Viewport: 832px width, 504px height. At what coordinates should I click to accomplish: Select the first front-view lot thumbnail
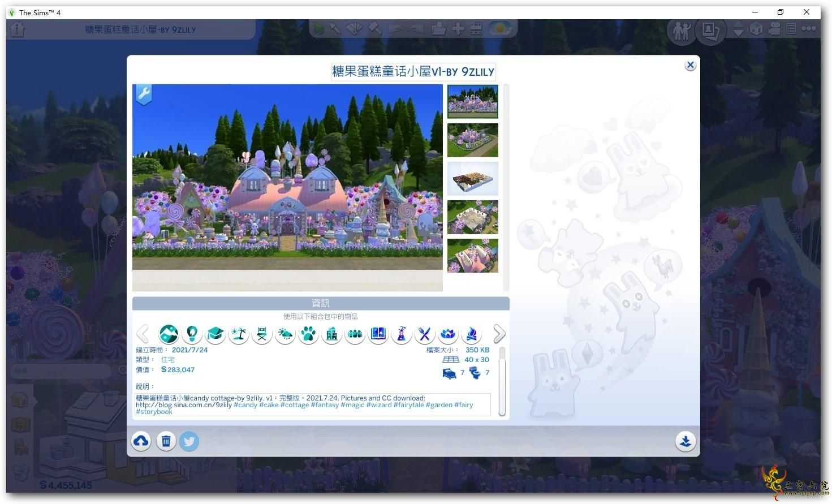pos(473,101)
